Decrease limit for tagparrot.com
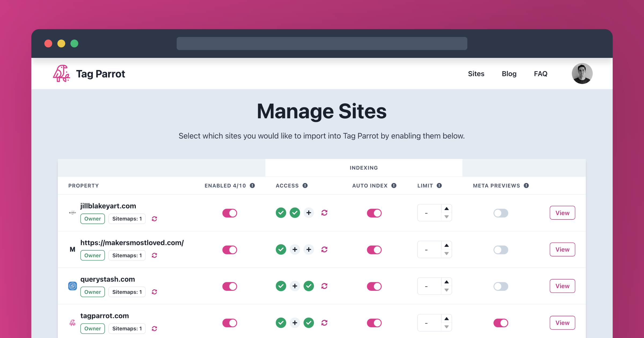This screenshot has width=644, height=338. click(x=447, y=327)
